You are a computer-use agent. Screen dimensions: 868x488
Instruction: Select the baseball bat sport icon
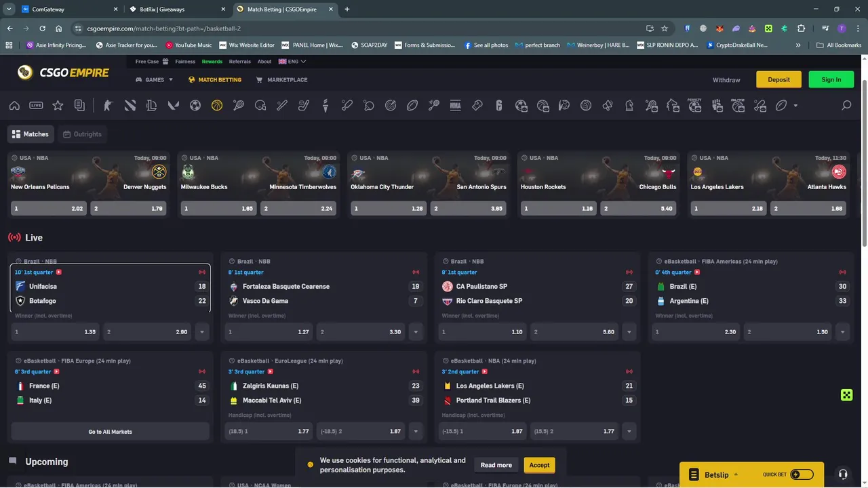(282, 106)
